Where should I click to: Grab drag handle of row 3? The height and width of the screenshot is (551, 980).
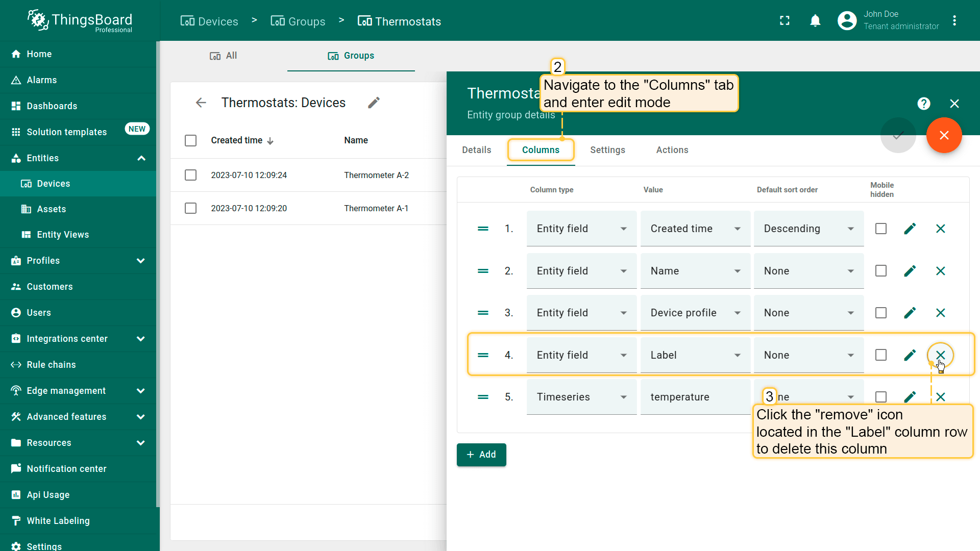click(483, 313)
